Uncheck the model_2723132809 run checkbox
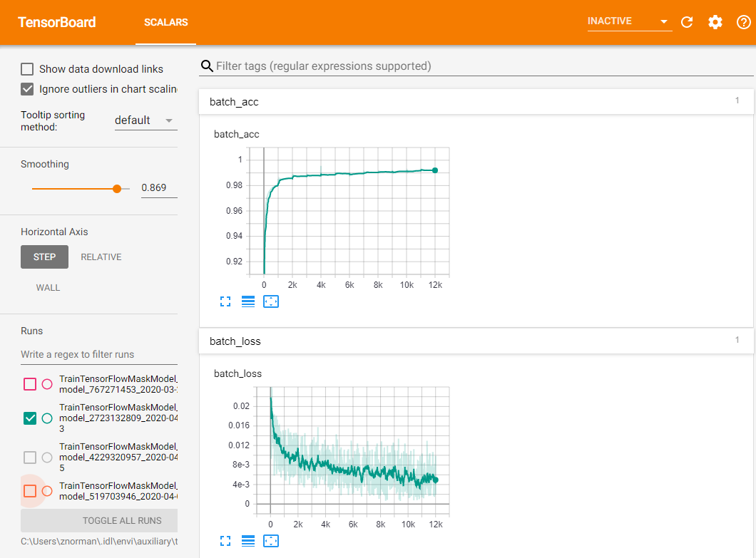The height and width of the screenshot is (558, 756). (x=30, y=418)
